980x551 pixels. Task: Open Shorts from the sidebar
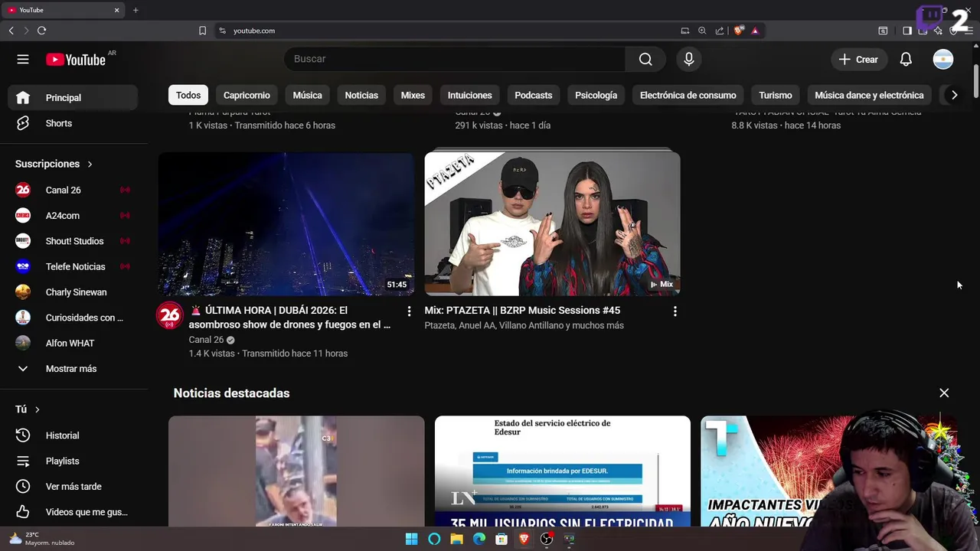[73, 123]
